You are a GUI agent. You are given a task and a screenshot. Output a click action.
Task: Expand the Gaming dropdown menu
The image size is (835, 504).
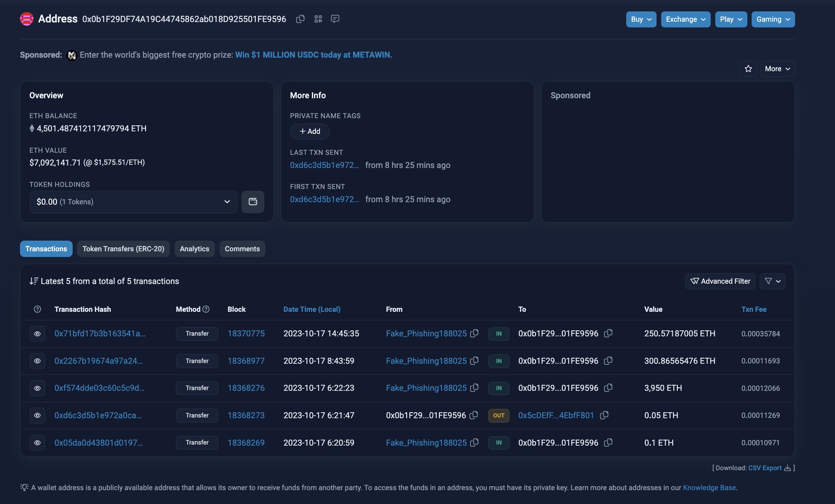(773, 19)
